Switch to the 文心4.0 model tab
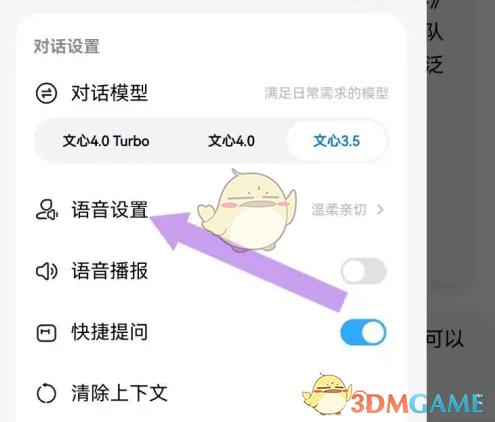The image size is (495, 422). (231, 141)
